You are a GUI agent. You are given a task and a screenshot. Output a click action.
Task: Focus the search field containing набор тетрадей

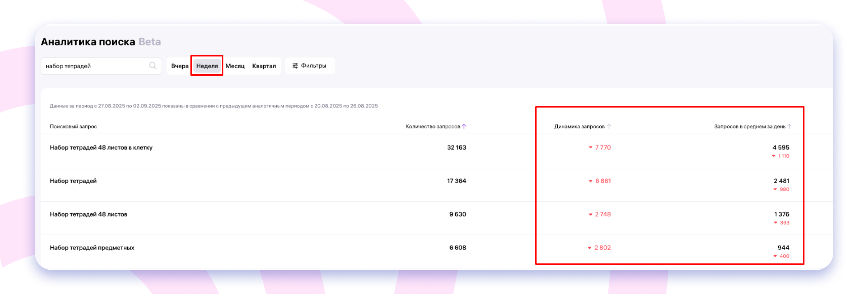pyautogui.click(x=101, y=66)
